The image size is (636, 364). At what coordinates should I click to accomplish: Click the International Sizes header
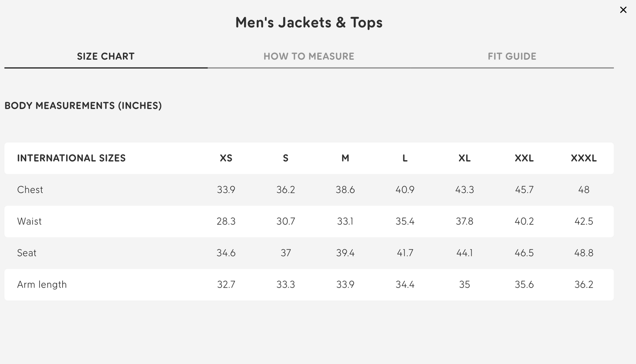pyautogui.click(x=71, y=158)
